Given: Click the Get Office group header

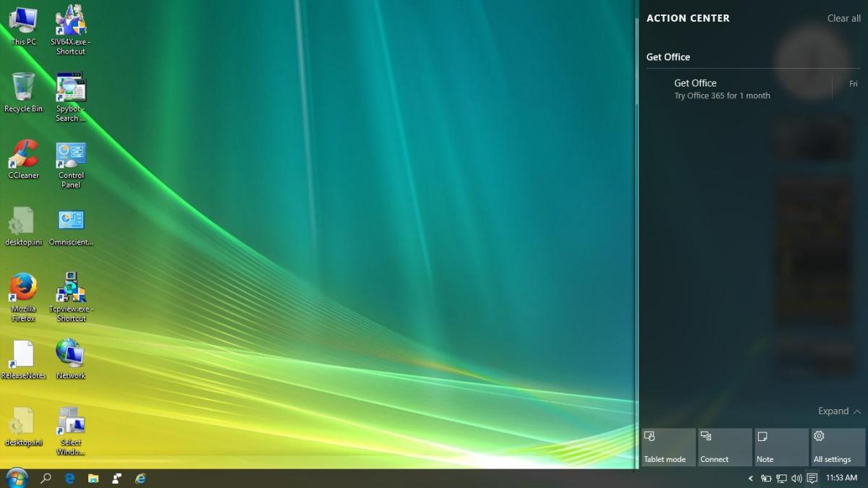Looking at the screenshot, I should [x=668, y=57].
